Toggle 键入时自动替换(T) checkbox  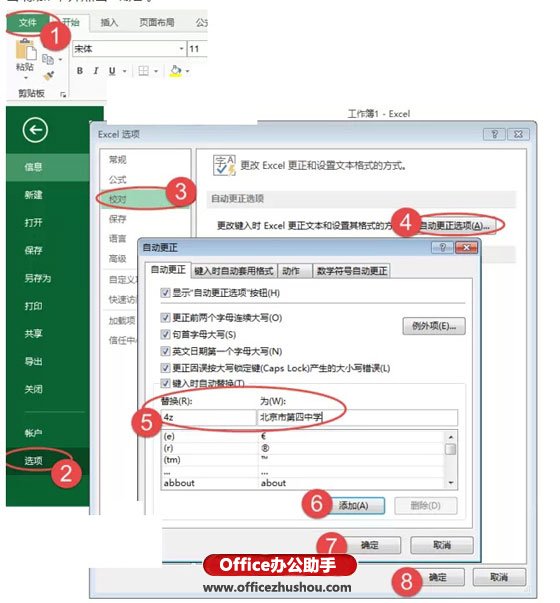tap(165, 383)
